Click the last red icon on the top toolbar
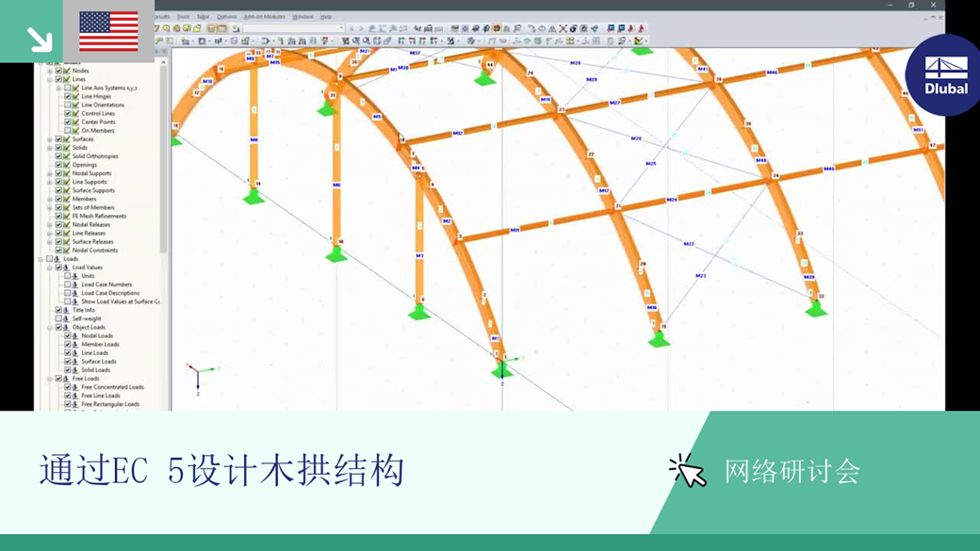The height and width of the screenshot is (551, 980). (x=642, y=29)
